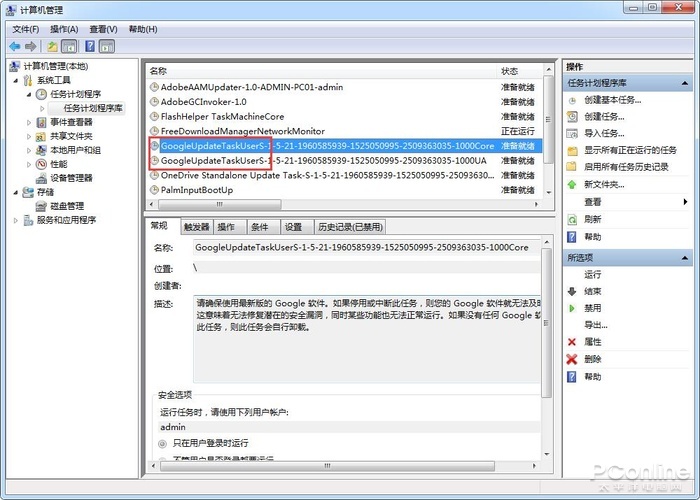
Task: Select the 磁盘管理 disk icon in tree
Action: pyautogui.click(x=41, y=206)
